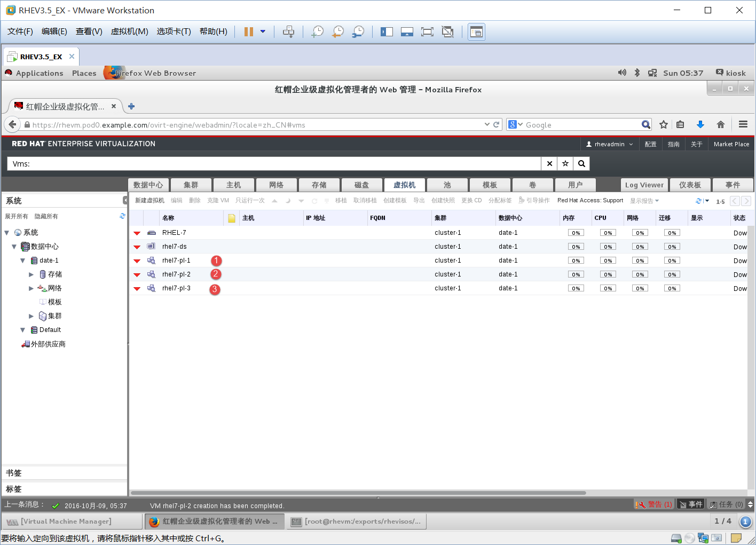Click the 新建虚拟机 button
The height and width of the screenshot is (545, 756).
pos(149,200)
